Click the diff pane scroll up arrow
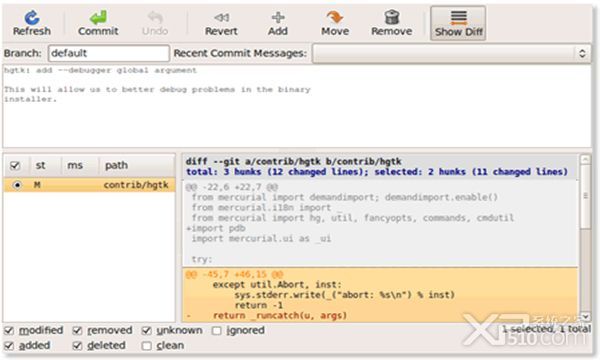 click(585, 159)
